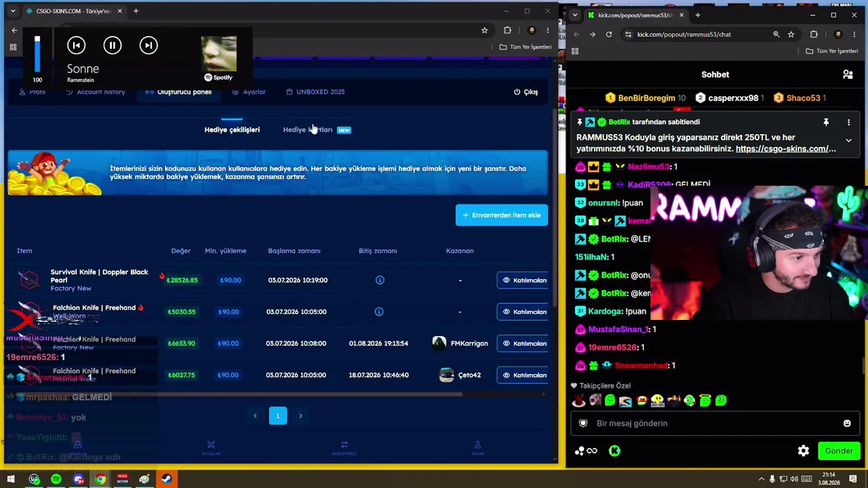
Task: Click the Çıkış logout button
Action: (x=526, y=91)
